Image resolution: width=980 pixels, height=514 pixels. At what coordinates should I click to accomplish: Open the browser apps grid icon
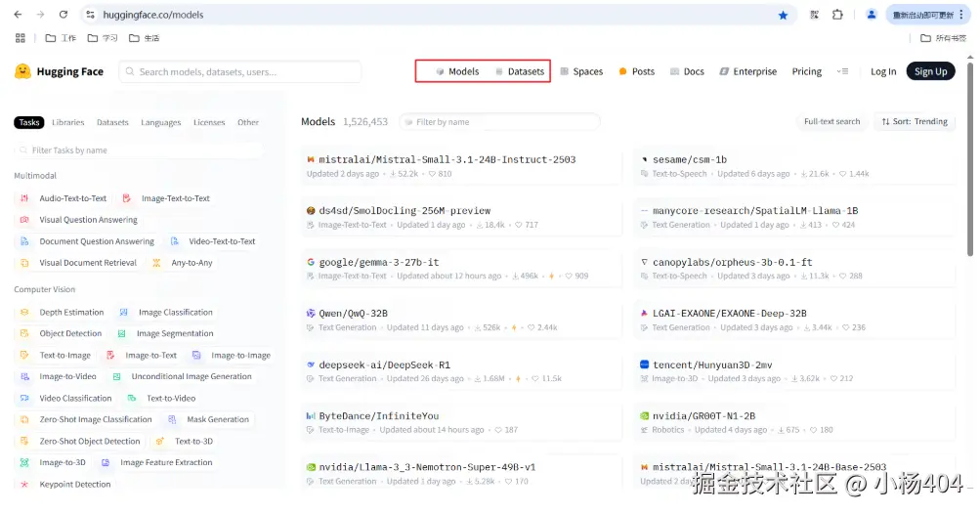click(x=20, y=38)
